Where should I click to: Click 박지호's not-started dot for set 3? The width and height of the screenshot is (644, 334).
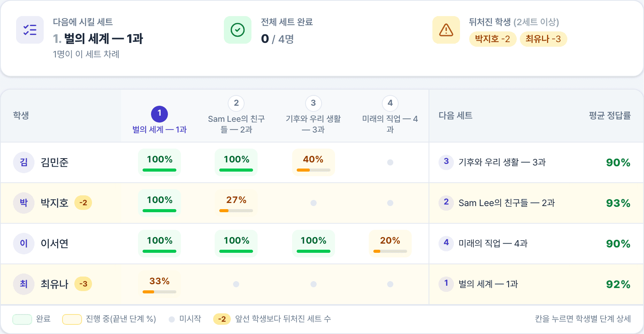(x=314, y=203)
